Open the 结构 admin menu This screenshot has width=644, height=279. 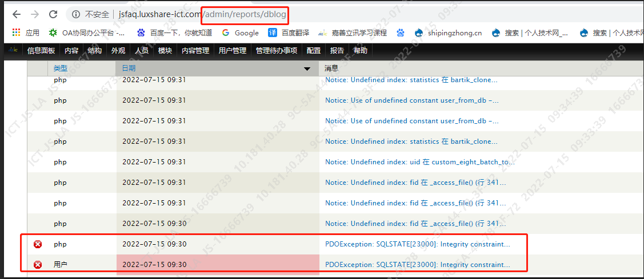(x=94, y=51)
